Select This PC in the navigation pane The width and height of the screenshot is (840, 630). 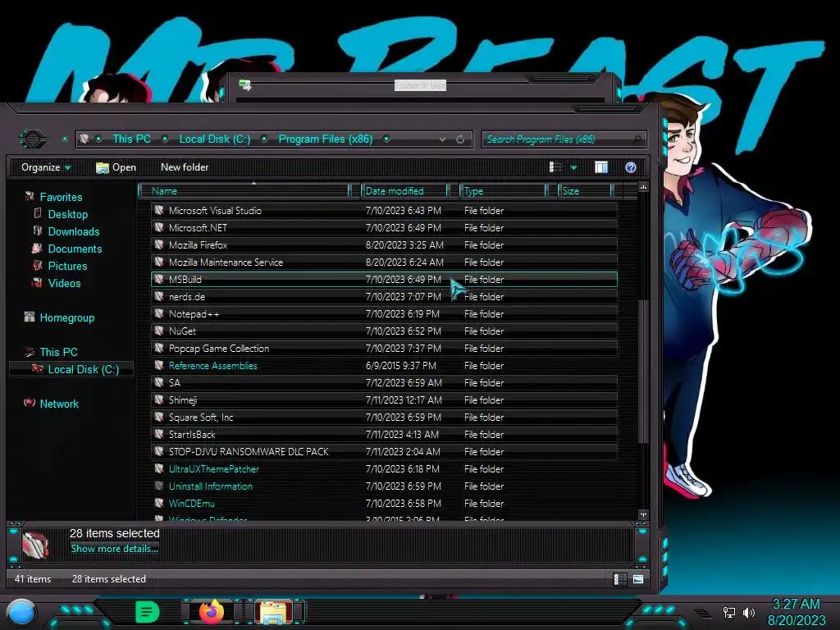pyautogui.click(x=58, y=352)
